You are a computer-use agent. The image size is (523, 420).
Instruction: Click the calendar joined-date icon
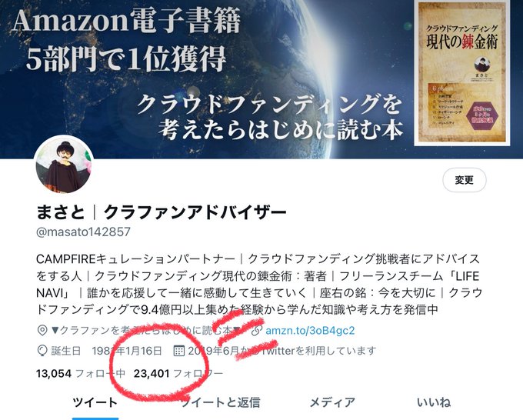point(179,351)
